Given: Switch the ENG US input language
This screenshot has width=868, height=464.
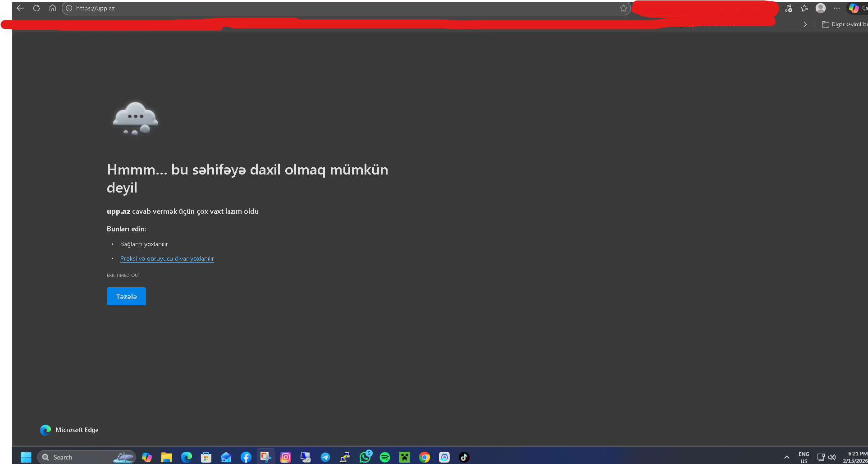Looking at the screenshot, I should (x=804, y=457).
